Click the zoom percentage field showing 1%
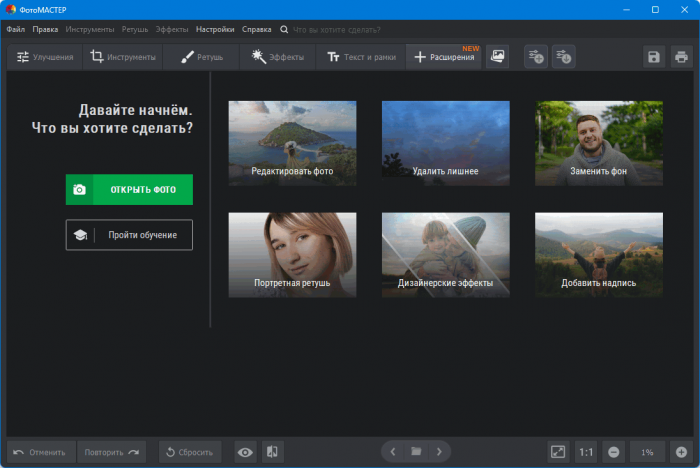 (x=647, y=452)
